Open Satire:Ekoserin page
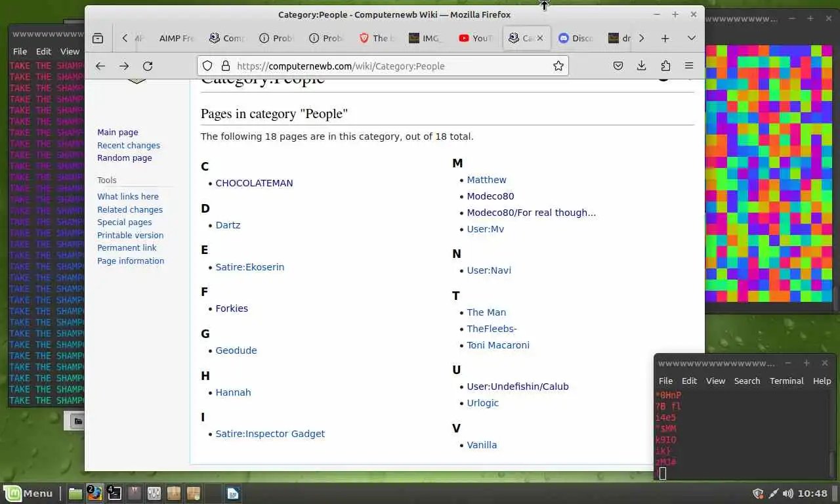Viewport: 840px width, 504px height. [x=249, y=267]
